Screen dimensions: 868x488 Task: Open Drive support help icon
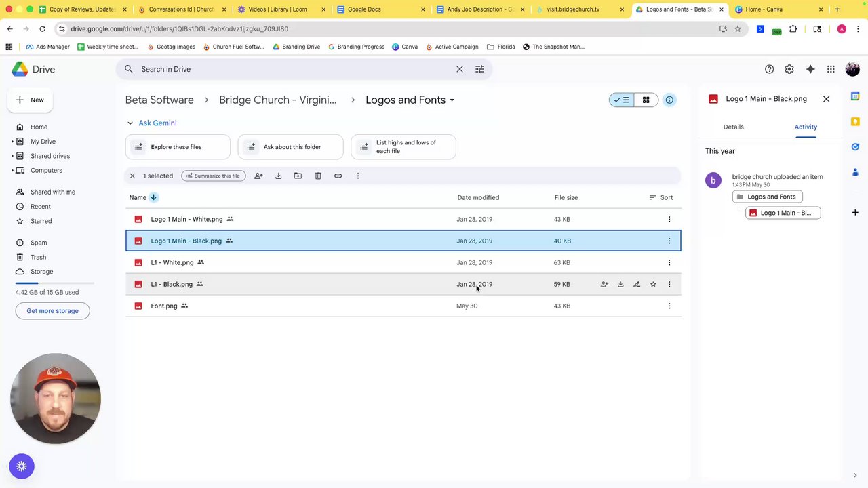pyautogui.click(x=769, y=69)
